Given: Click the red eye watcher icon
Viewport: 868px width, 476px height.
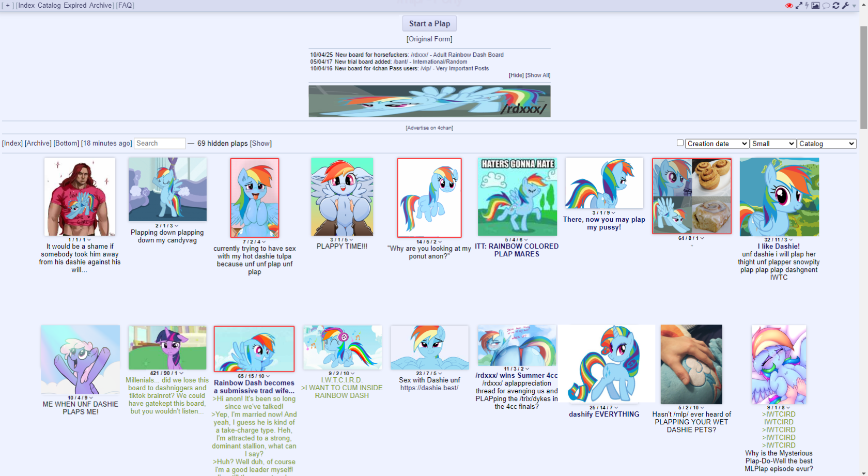Looking at the screenshot, I should pyautogui.click(x=788, y=6).
